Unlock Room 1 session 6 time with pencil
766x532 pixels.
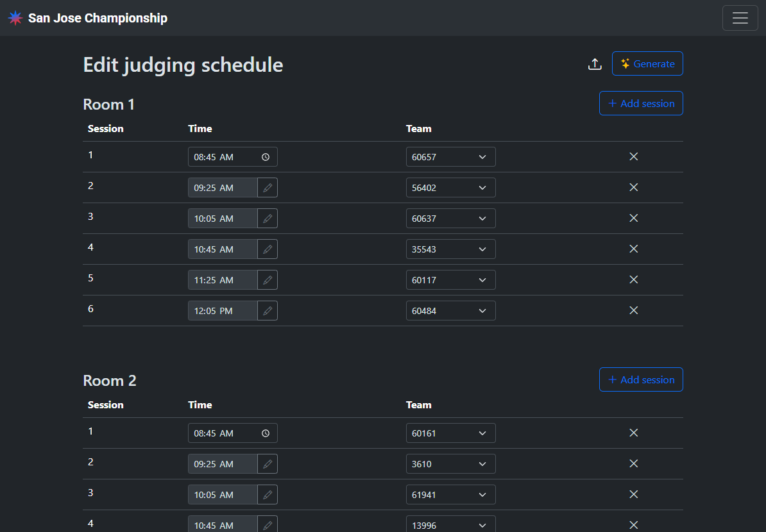(268, 311)
